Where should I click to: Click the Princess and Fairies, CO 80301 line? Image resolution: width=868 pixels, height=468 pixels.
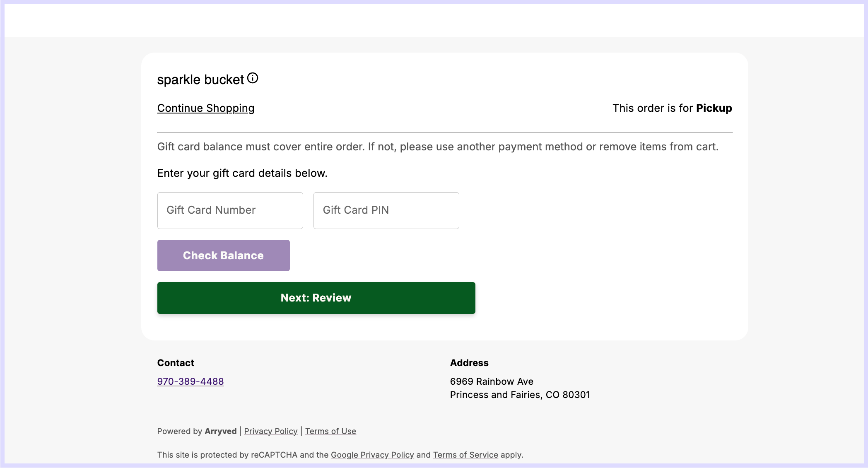click(x=520, y=395)
